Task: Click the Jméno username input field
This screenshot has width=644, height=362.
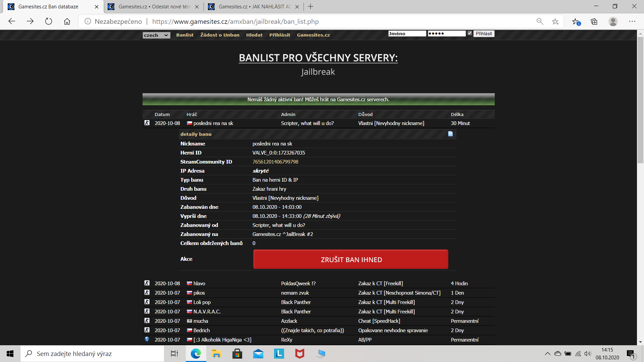Action: click(407, 34)
